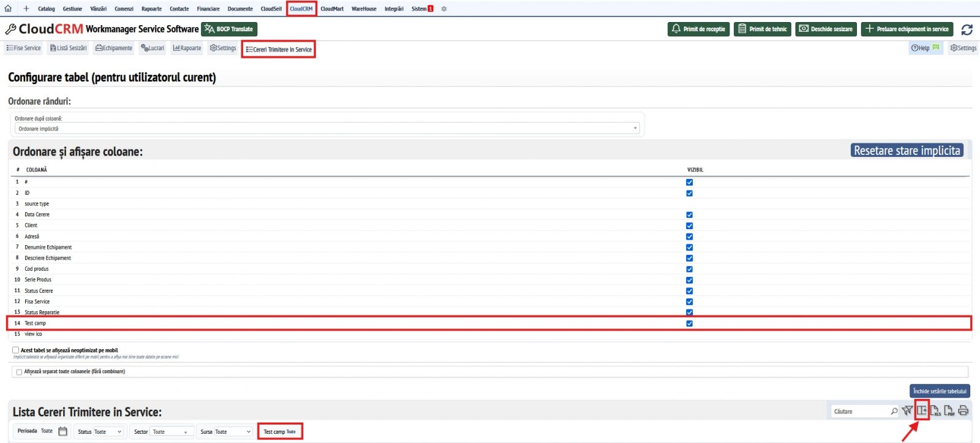
Task: Open the Fise Service tab
Action: point(23,48)
